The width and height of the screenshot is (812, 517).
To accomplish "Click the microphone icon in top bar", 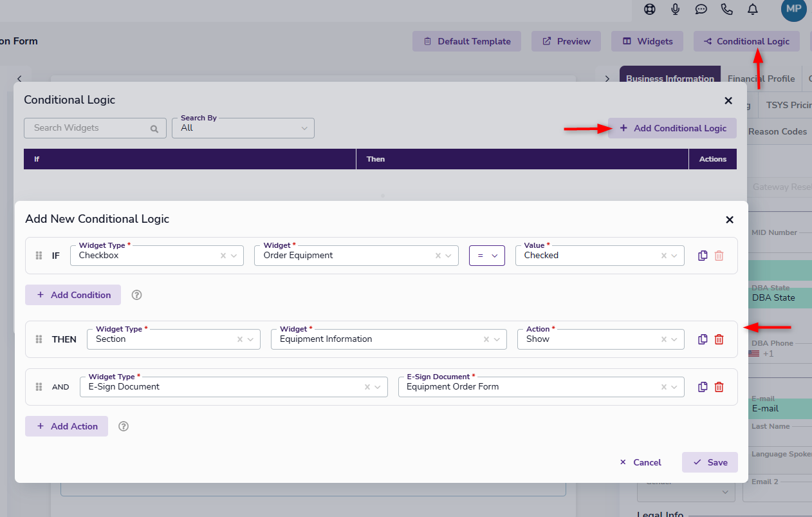I will [675, 9].
